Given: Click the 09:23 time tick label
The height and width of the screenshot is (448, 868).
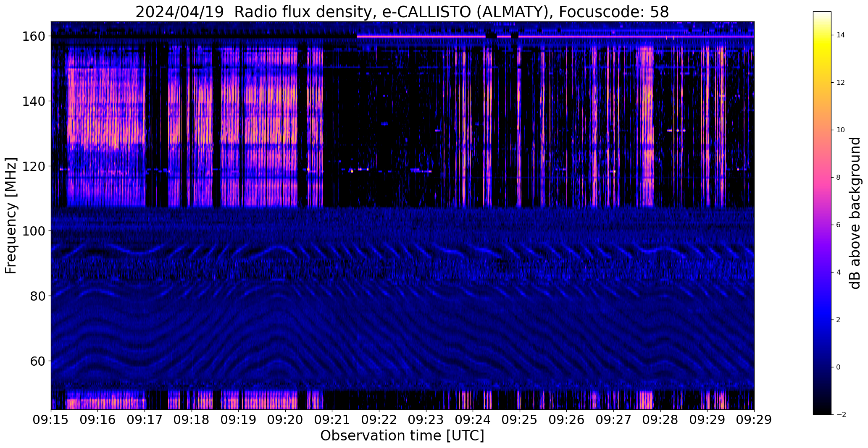Looking at the screenshot, I should pos(426,420).
